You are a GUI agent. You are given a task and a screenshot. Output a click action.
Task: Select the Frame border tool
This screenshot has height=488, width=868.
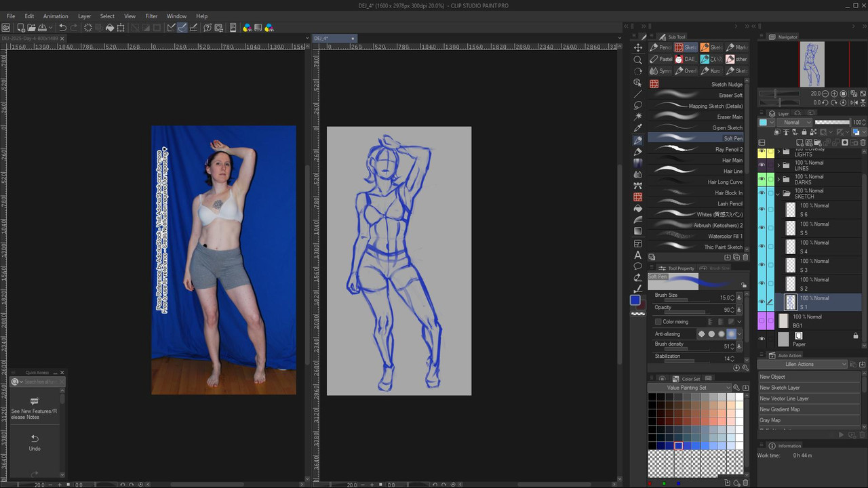(x=637, y=243)
